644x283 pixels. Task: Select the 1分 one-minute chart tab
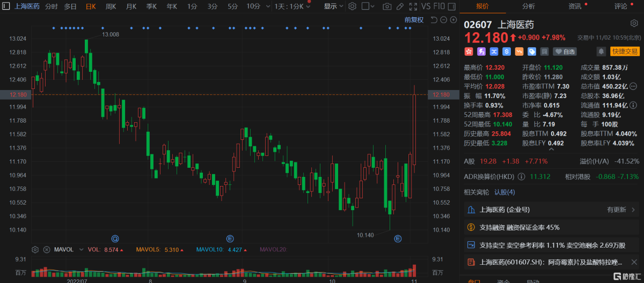(x=192, y=6)
